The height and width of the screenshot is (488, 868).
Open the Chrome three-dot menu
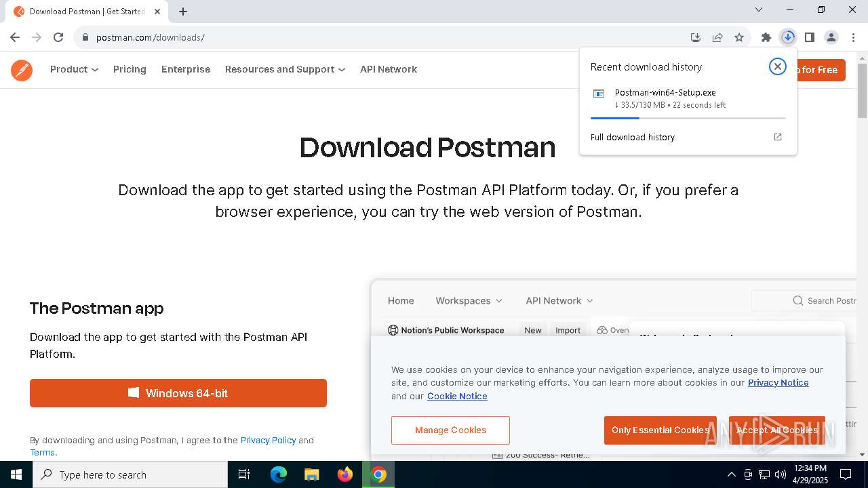(x=852, y=37)
